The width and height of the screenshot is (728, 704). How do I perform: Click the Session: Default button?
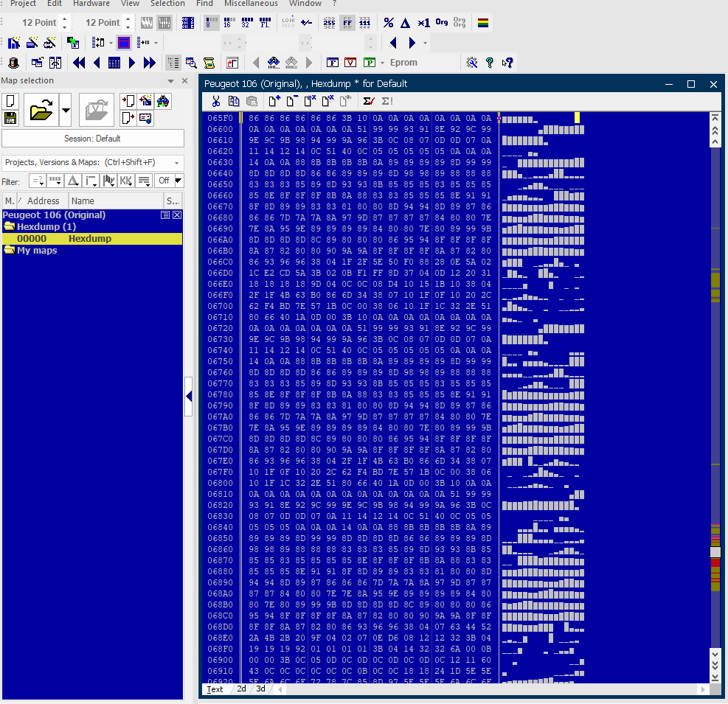pos(93,138)
